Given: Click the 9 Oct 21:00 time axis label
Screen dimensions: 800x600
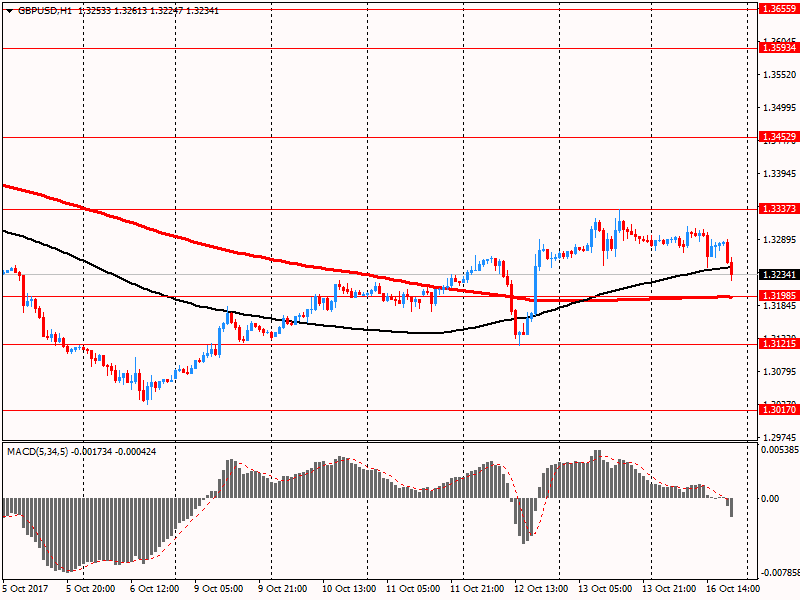Looking at the screenshot, I should tap(283, 589).
